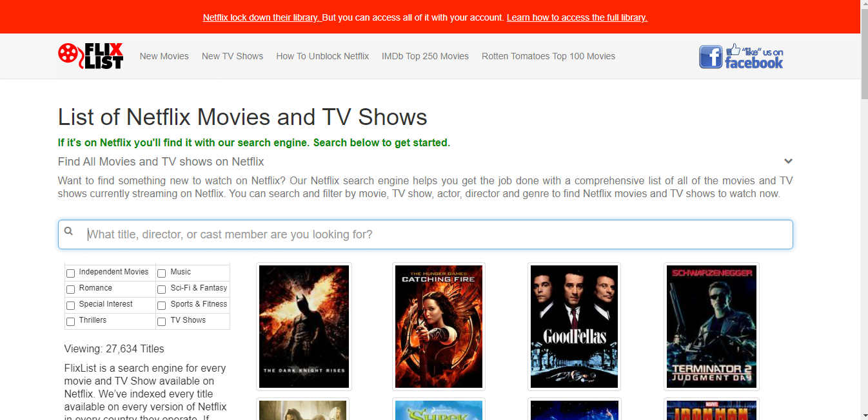This screenshot has width=868, height=420.
Task: Open the Facebook like us badge
Action: (742, 56)
